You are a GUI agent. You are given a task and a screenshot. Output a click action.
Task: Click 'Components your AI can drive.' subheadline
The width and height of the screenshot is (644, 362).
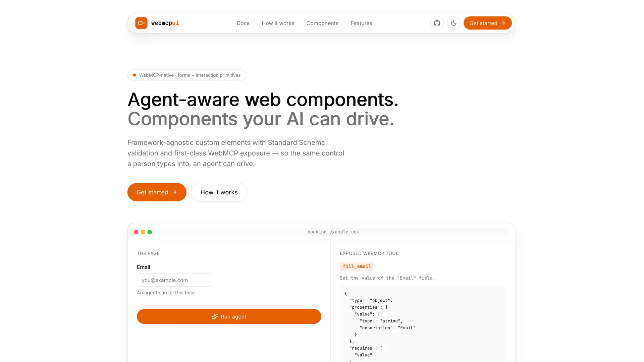point(261,119)
